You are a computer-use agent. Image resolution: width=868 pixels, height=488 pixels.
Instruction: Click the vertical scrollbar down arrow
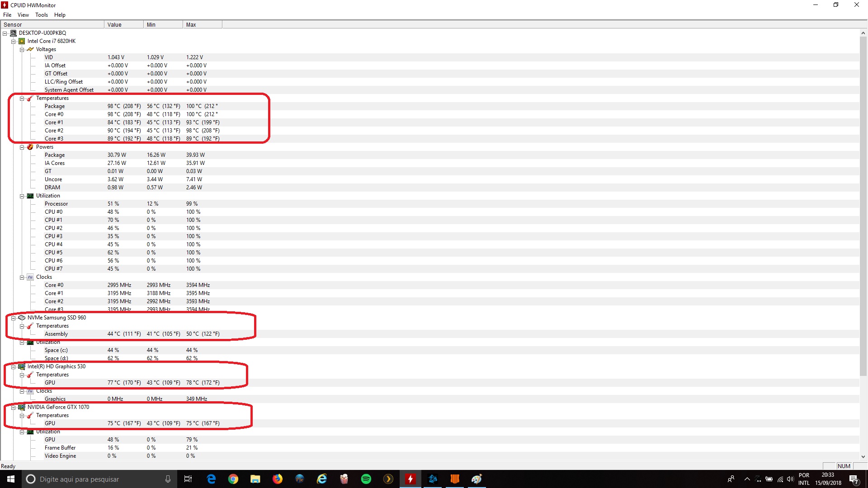(x=863, y=457)
